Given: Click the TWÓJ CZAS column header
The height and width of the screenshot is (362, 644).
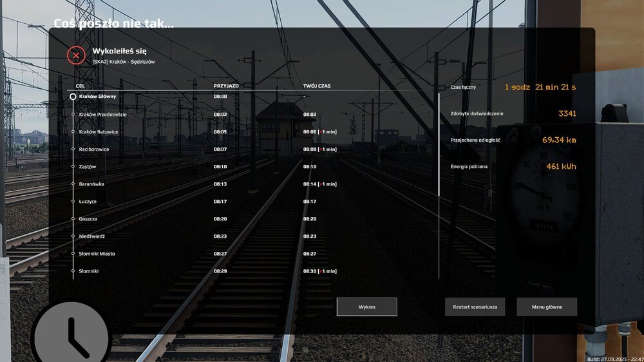Looking at the screenshot, I should pyautogui.click(x=317, y=85).
